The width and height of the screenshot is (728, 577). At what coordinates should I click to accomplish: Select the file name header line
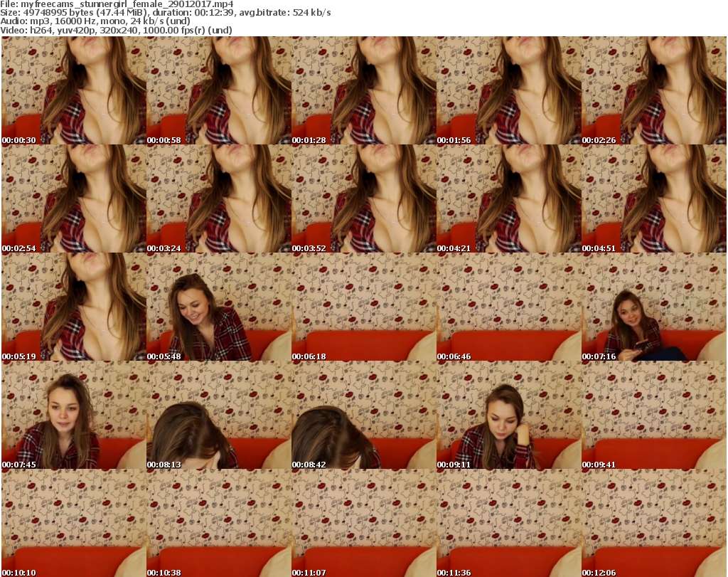[x=117, y=4]
